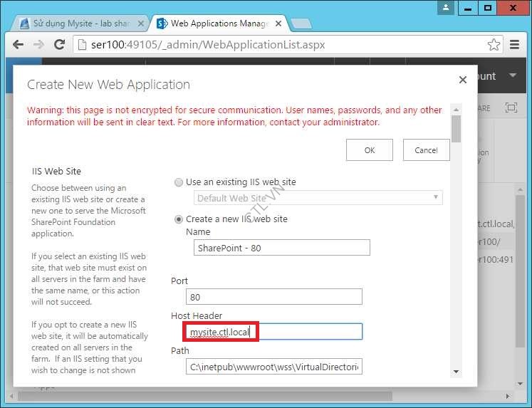Close the Web Applications Management tab
This screenshot has height=408, width=532.
click(x=278, y=23)
